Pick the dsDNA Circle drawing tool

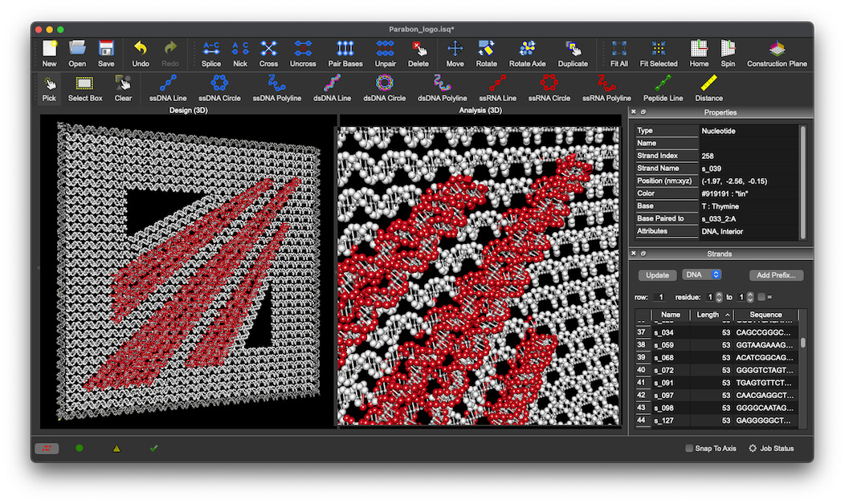pyautogui.click(x=384, y=87)
